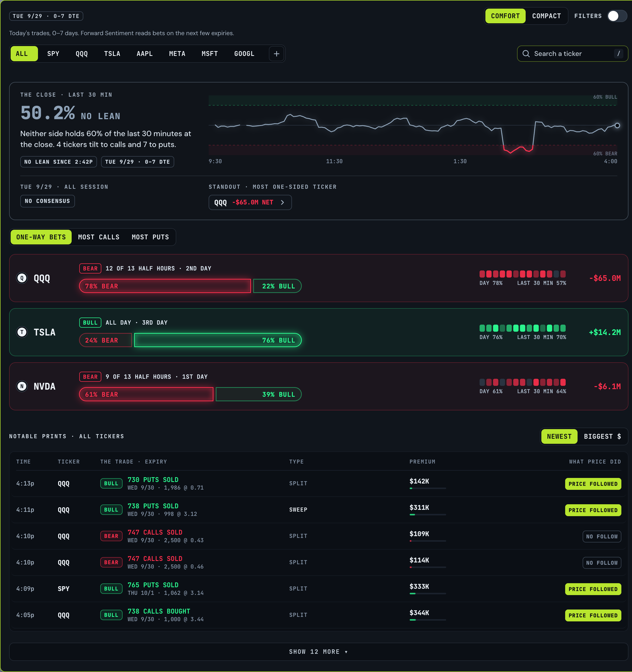Toggle the Filters switch
This screenshot has height=672, width=632.
[x=617, y=16]
